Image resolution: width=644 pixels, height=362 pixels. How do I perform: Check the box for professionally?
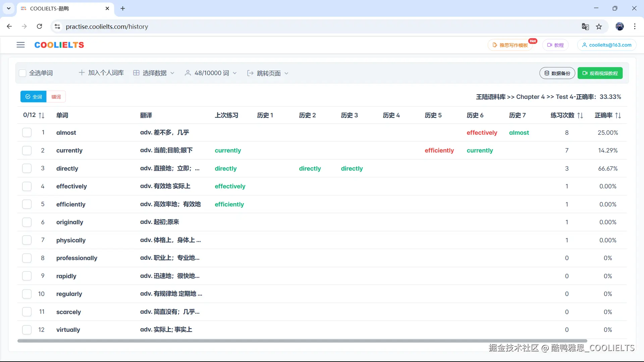pyautogui.click(x=27, y=258)
